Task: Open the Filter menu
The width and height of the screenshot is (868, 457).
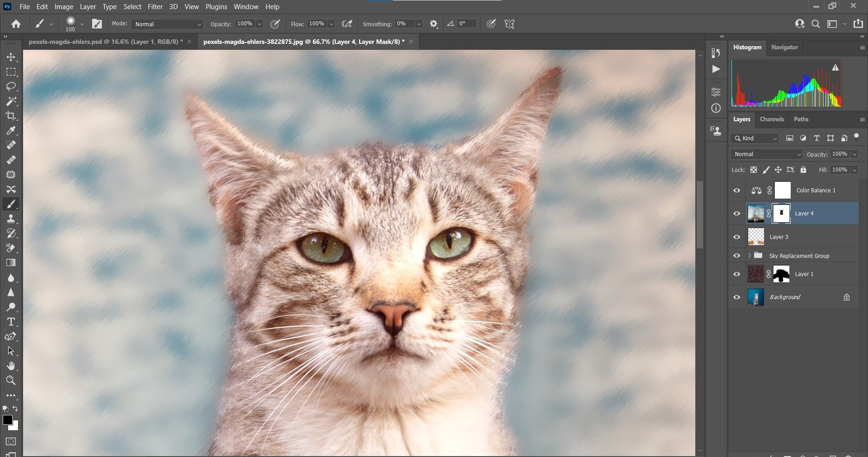Action: [155, 7]
